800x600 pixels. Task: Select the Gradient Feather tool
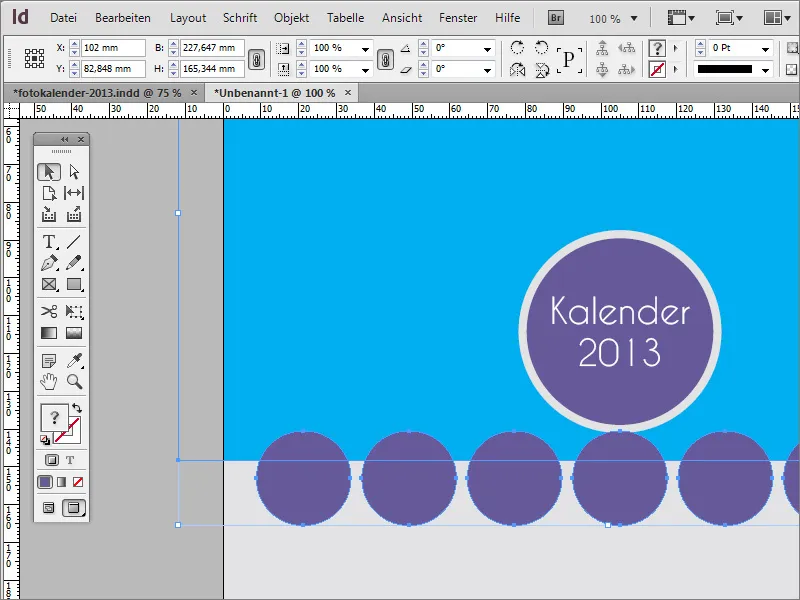coord(74,333)
